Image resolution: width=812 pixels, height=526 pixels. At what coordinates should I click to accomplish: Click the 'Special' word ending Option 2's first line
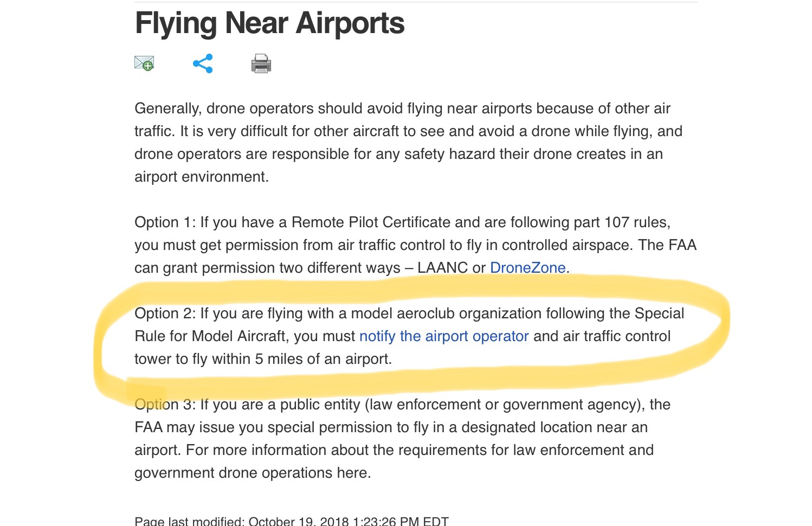[x=659, y=313]
